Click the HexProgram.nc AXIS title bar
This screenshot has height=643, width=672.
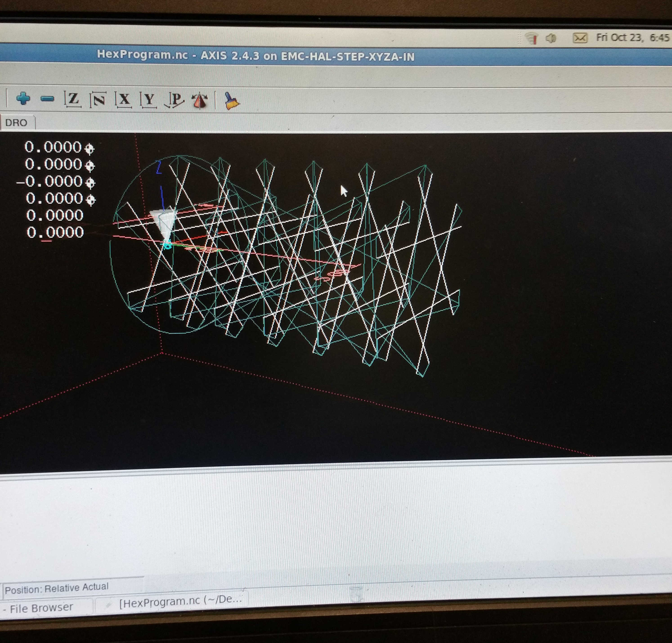pos(255,56)
